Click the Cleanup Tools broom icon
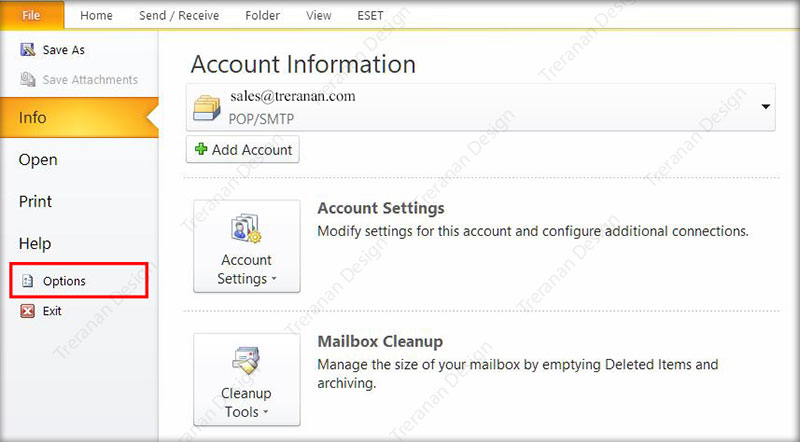 (x=246, y=361)
